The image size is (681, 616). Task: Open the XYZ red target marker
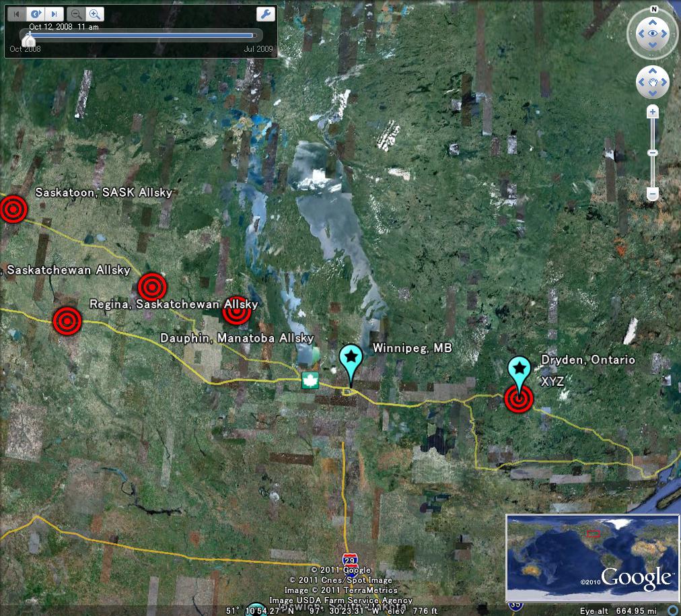pyautogui.click(x=518, y=399)
